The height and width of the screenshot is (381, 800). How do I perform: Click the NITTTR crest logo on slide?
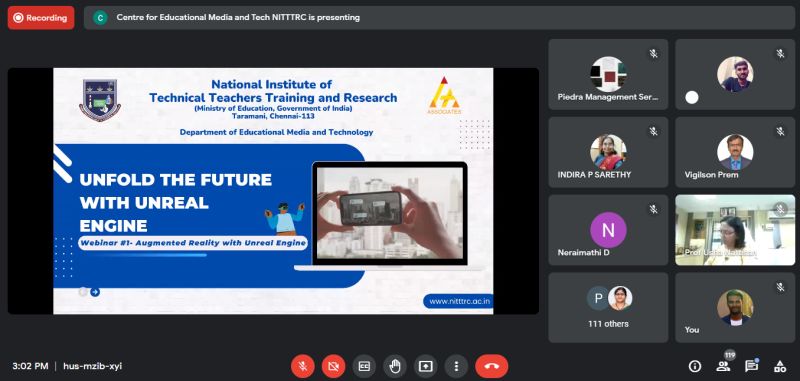coord(100,100)
